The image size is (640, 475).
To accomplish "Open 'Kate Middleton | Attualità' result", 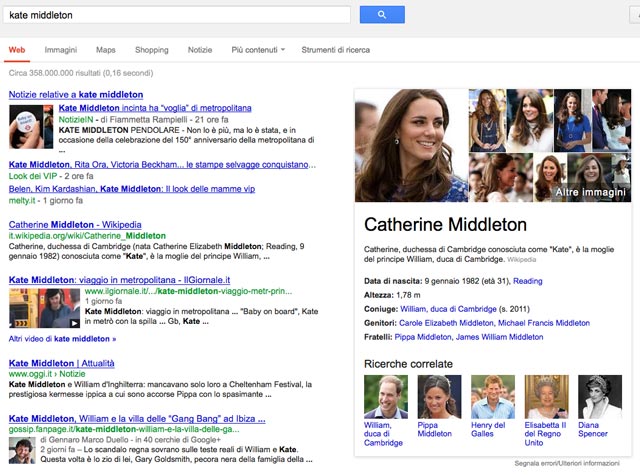I will coord(62,363).
